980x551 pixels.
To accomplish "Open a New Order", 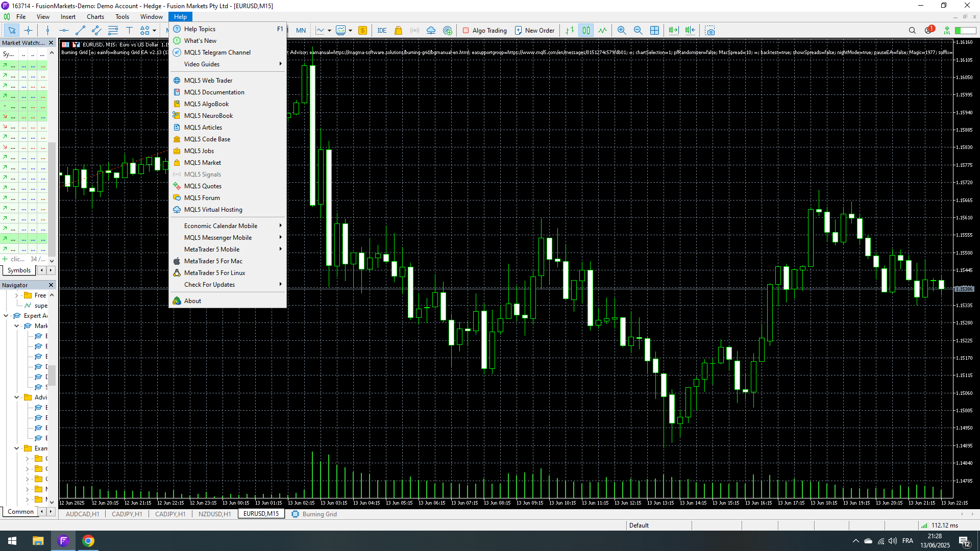I will 534,31.
